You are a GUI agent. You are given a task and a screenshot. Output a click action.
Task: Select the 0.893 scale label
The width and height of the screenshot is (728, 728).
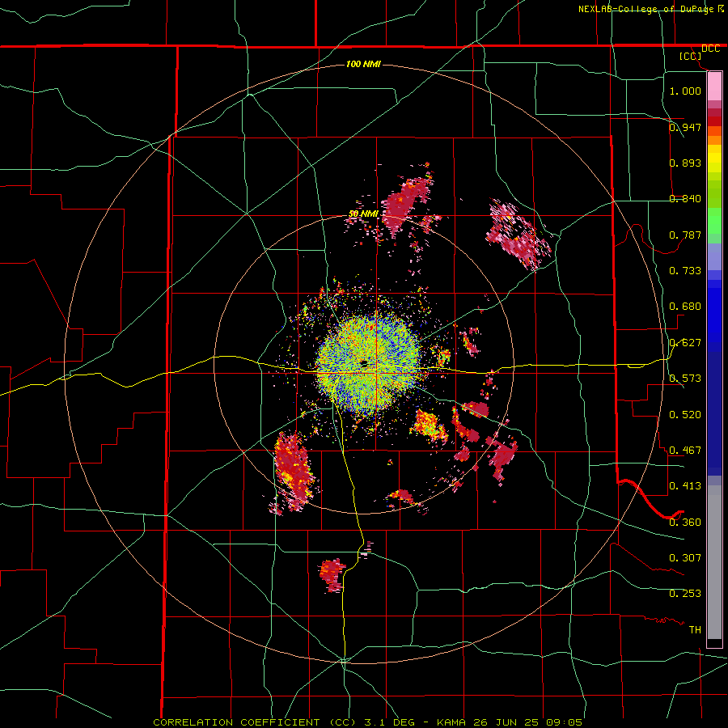click(x=685, y=163)
